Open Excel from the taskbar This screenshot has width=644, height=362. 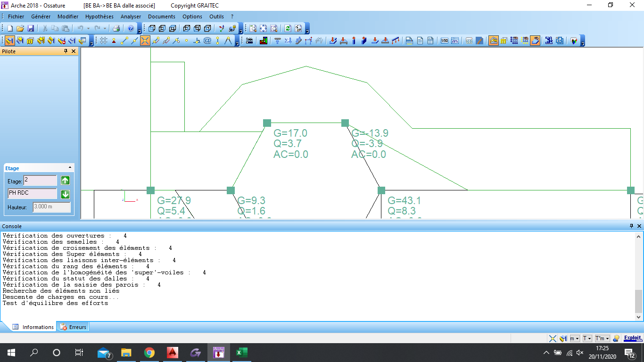pos(241,352)
